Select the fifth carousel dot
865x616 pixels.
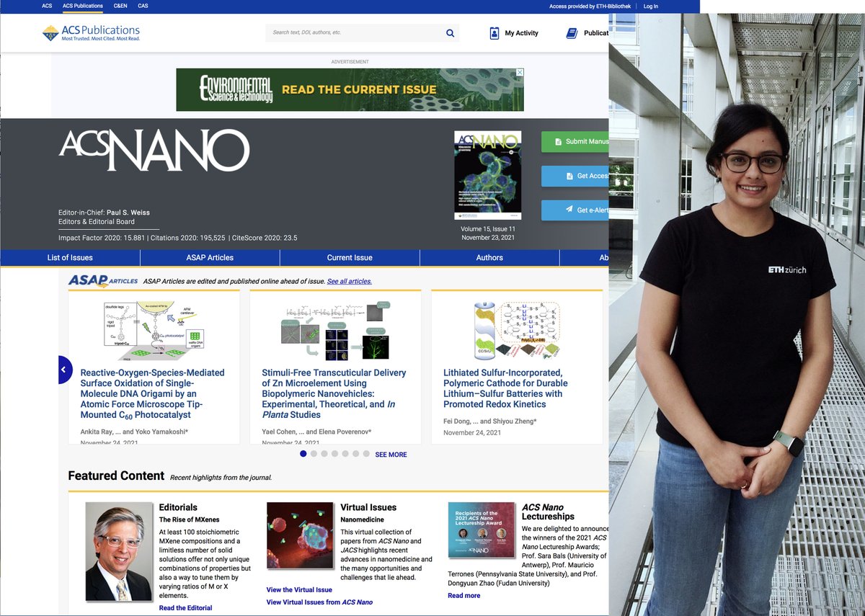point(345,454)
